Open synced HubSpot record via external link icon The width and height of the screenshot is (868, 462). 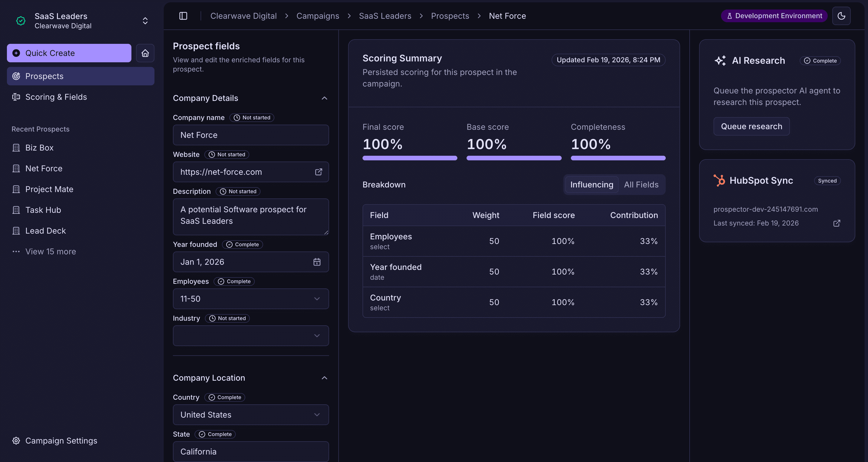click(x=837, y=223)
